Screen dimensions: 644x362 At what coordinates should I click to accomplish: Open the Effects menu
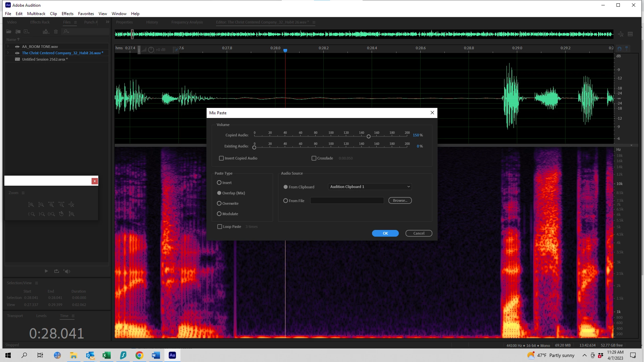click(x=67, y=14)
